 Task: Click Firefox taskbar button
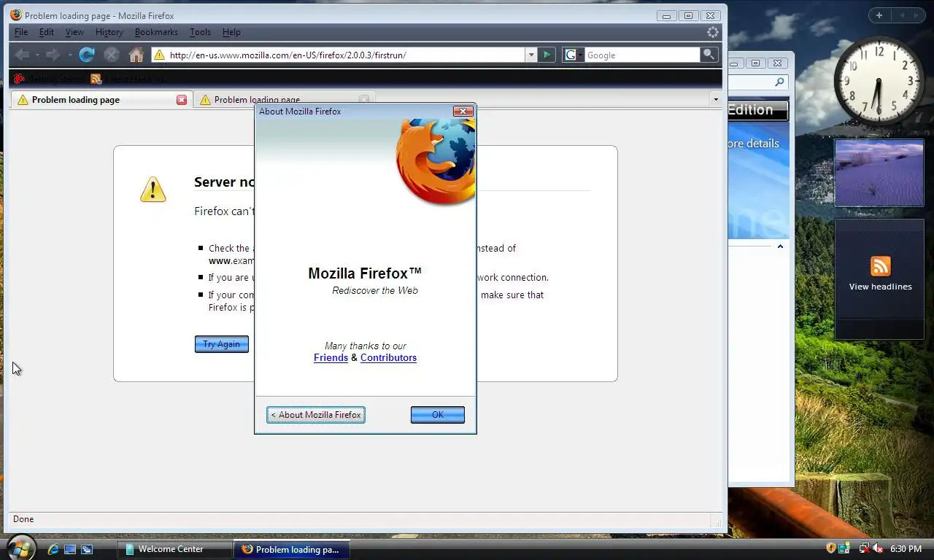tap(292, 549)
